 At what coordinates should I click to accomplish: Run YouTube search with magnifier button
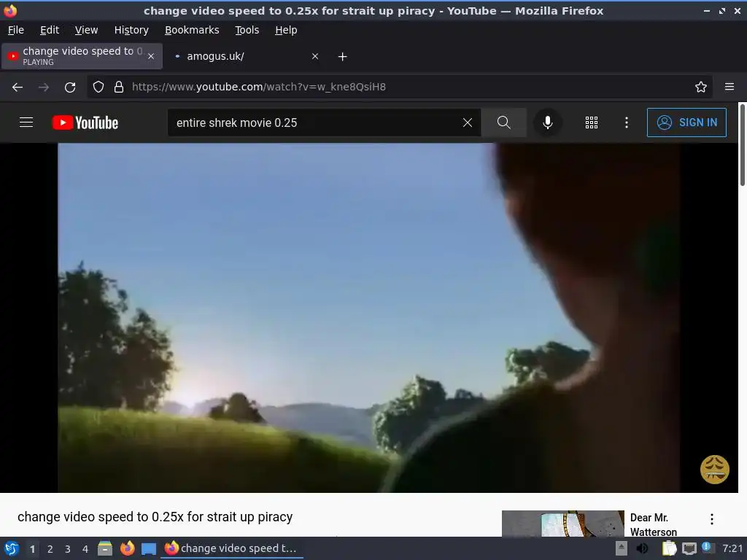(x=503, y=122)
